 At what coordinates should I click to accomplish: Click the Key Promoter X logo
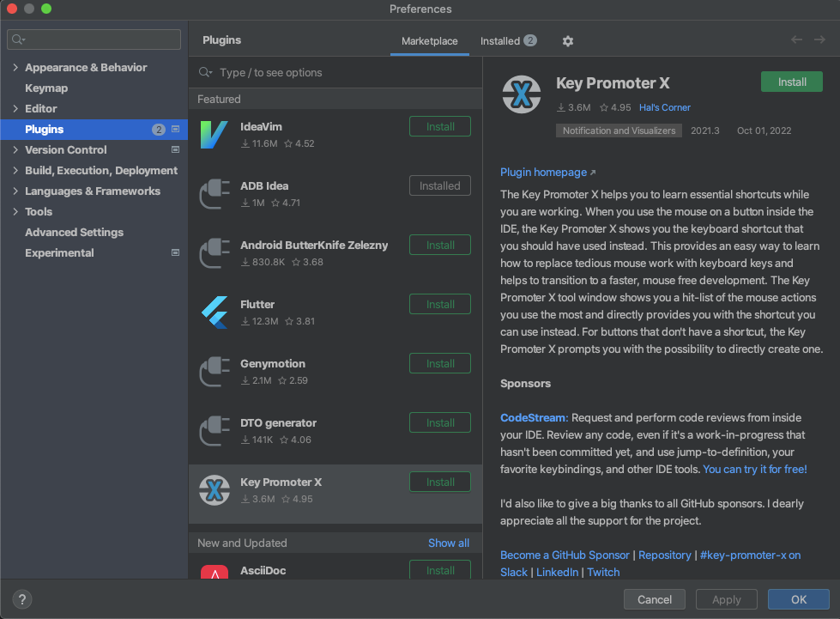pyautogui.click(x=521, y=94)
